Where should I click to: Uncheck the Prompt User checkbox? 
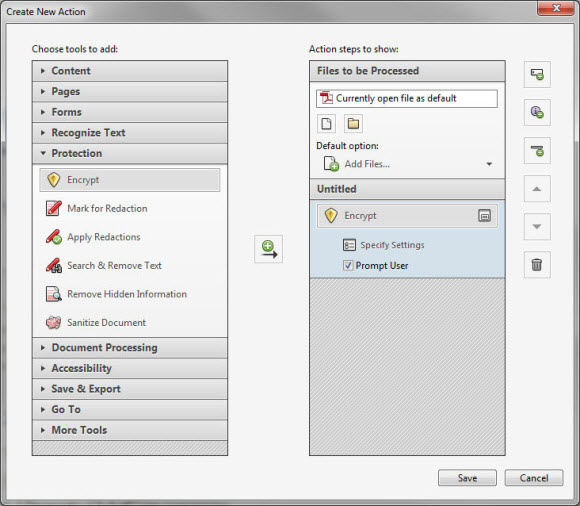click(x=348, y=265)
